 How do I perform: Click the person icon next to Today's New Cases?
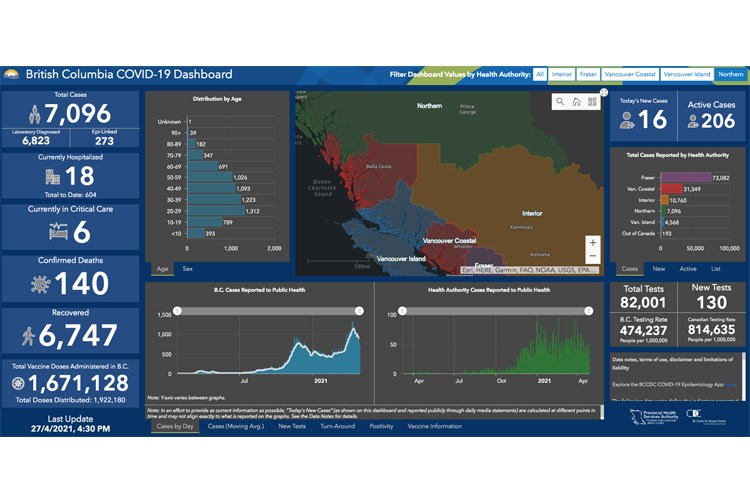pos(627,120)
